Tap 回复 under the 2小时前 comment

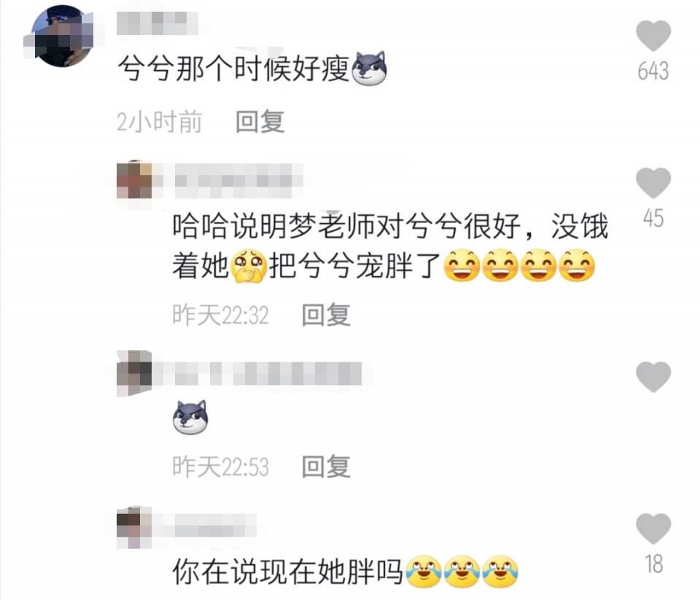pyautogui.click(x=260, y=122)
